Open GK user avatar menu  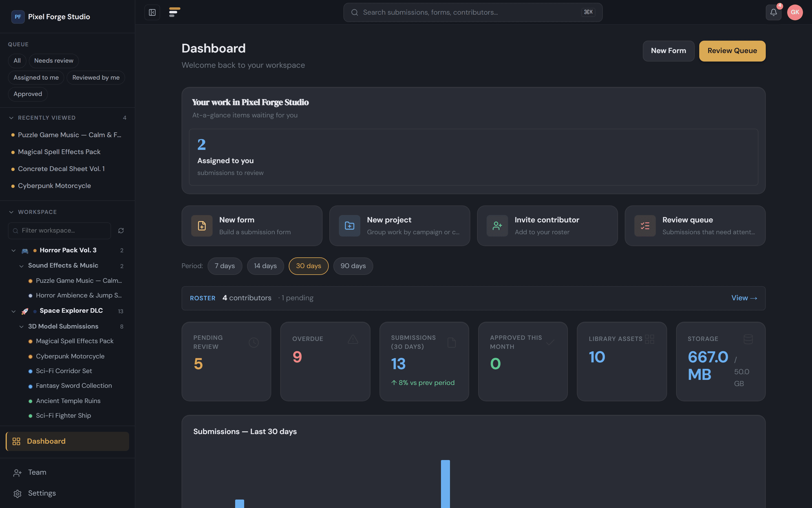[x=795, y=12]
